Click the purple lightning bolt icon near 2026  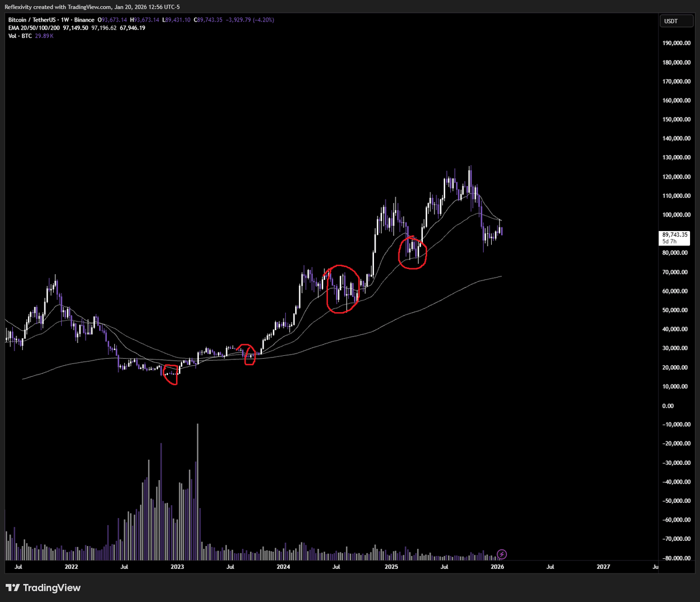502,554
